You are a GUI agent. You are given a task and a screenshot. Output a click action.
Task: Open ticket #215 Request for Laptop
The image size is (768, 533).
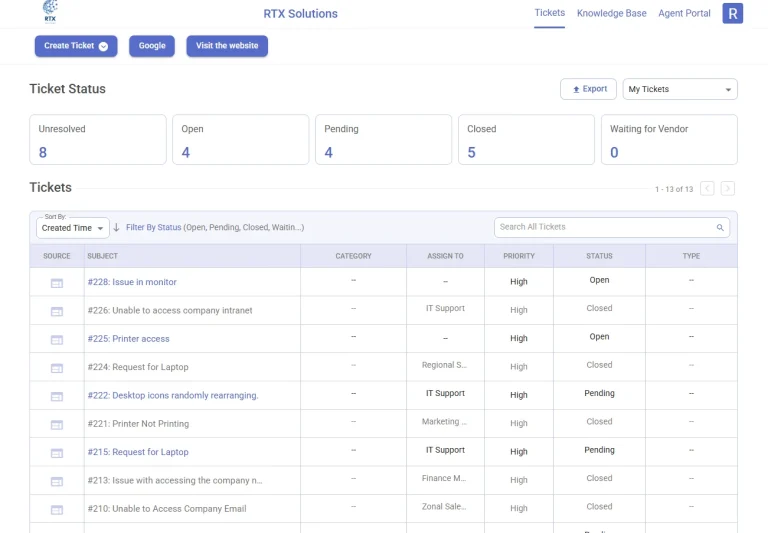(x=138, y=452)
